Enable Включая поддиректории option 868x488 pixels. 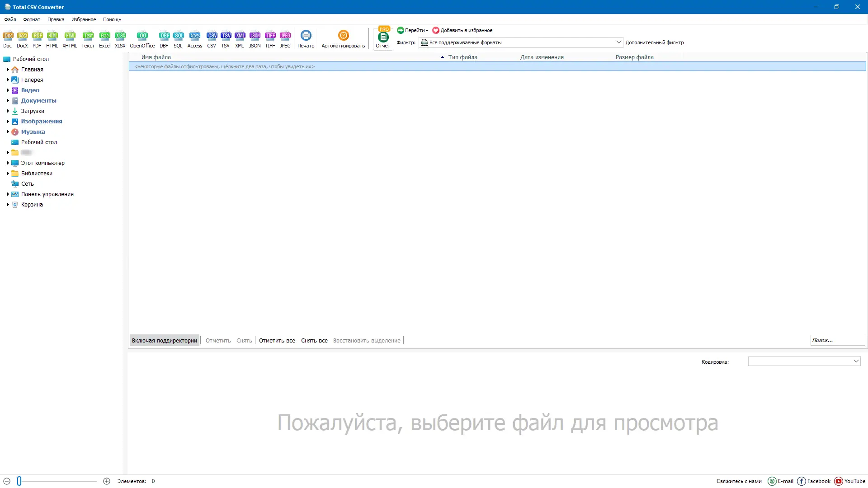(x=164, y=340)
